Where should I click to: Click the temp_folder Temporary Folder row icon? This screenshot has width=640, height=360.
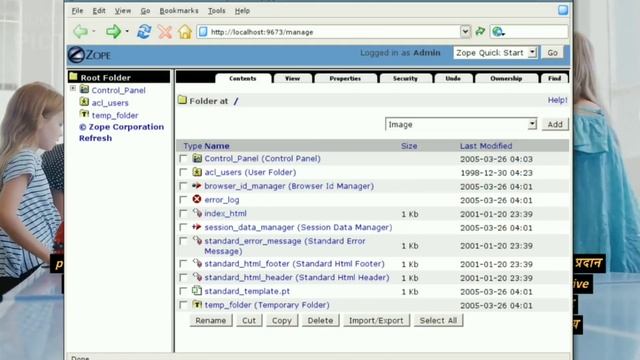tap(197, 304)
